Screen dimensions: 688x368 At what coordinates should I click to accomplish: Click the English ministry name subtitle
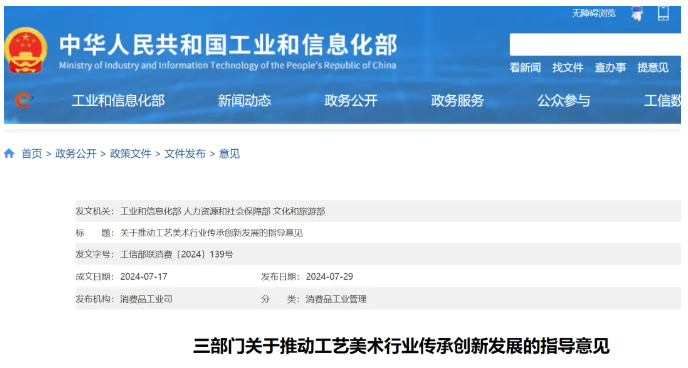click(x=228, y=66)
